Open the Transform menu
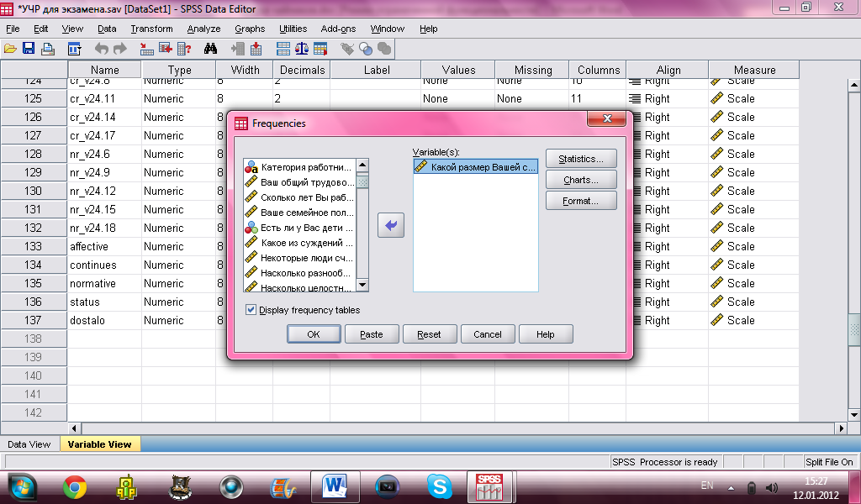This screenshot has height=504, width=861. [151, 29]
